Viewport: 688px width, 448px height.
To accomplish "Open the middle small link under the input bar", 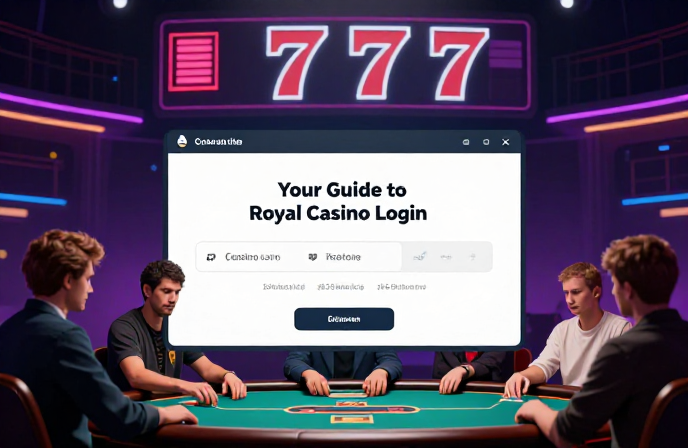I will (x=340, y=287).
